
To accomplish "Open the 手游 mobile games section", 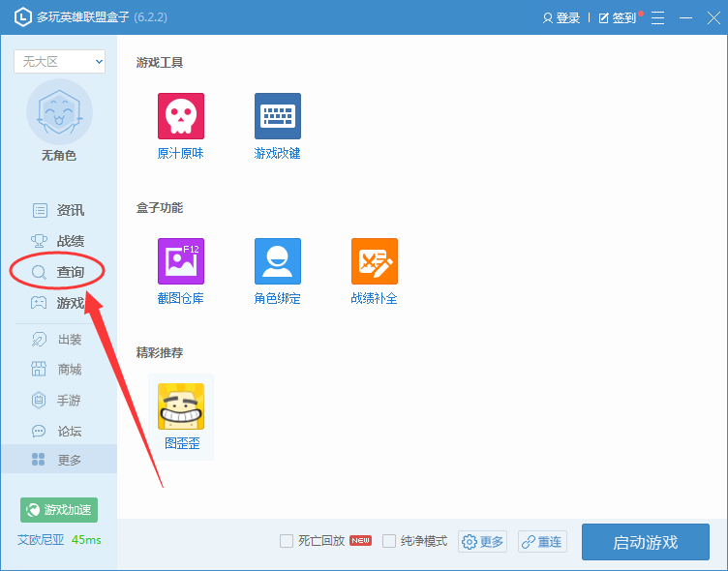I will (x=58, y=400).
